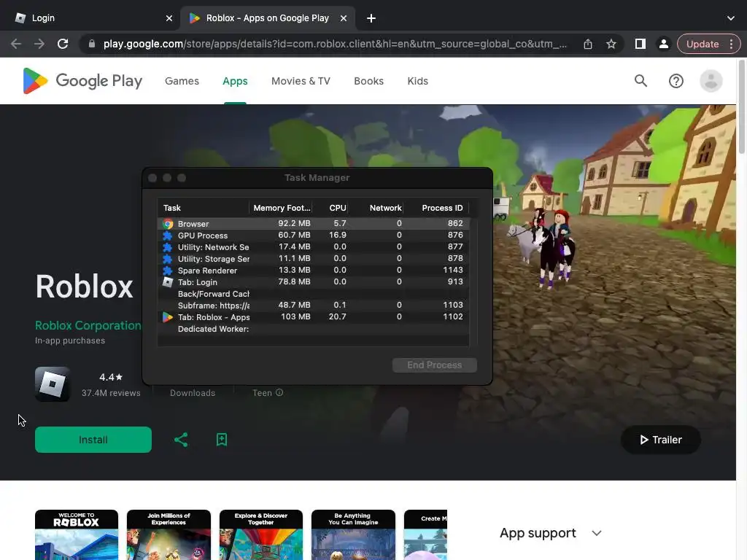
Task: Open the Chrome profile icon
Action: [663, 44]
